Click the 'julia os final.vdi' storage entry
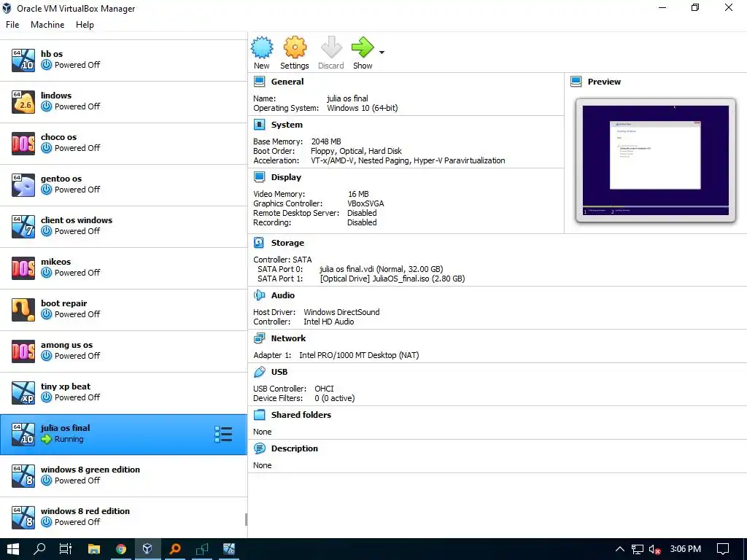 pyautogui.click(x=381, y=269)
